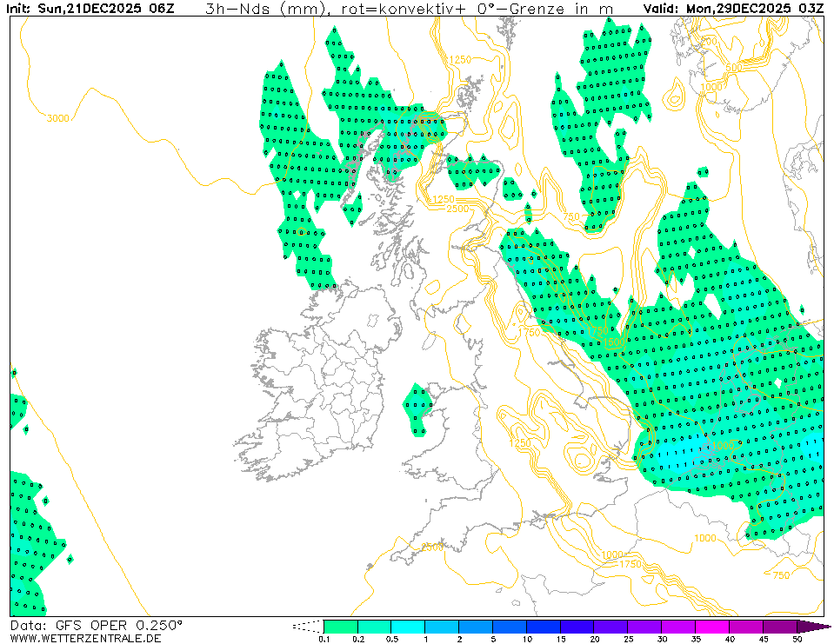Click the magenta 35–40 mm legend swatch
This screenshot has width=834, height=644.
(x=712, y=626)
